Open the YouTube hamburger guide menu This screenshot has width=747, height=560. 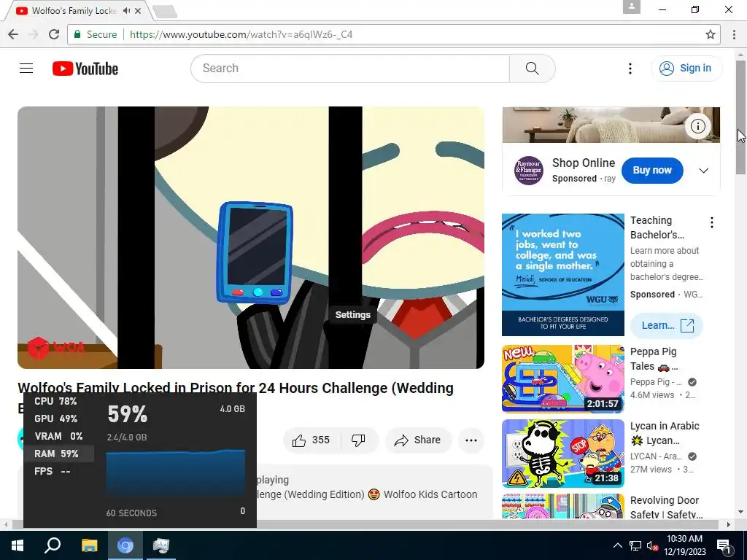(x=26, y=68)
